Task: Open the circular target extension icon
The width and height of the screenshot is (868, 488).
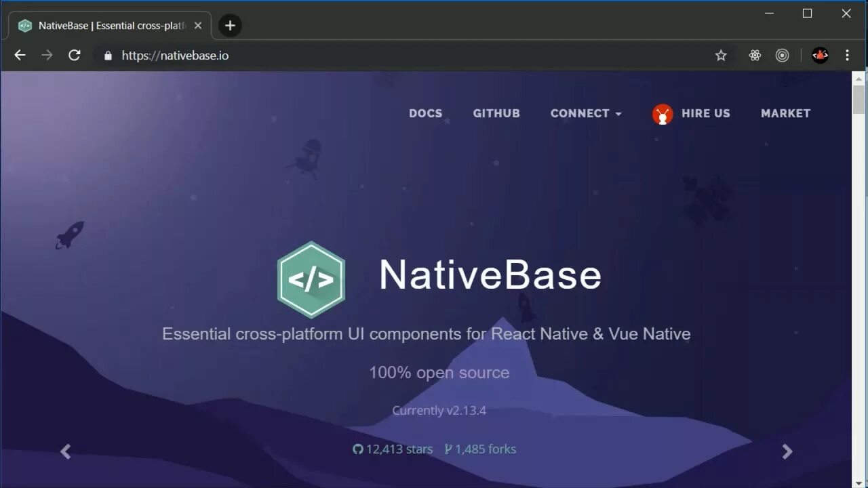Action: (783, 56)
